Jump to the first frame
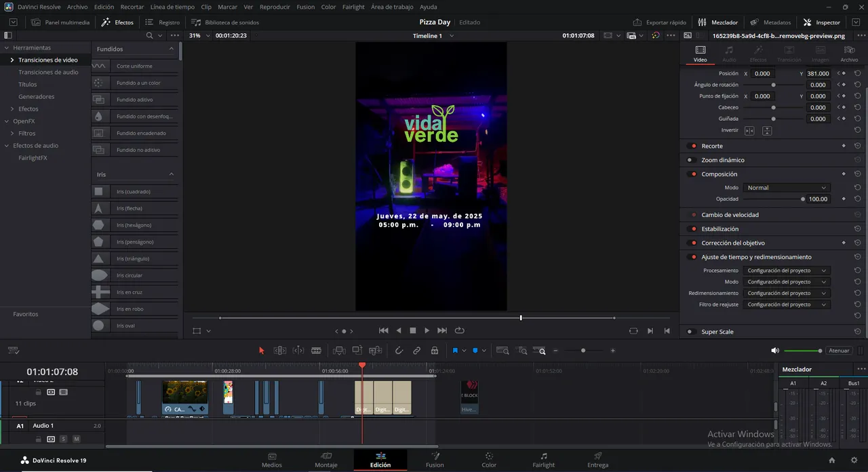The height and width of the screenshot is (472, 868). click(383, 330)
